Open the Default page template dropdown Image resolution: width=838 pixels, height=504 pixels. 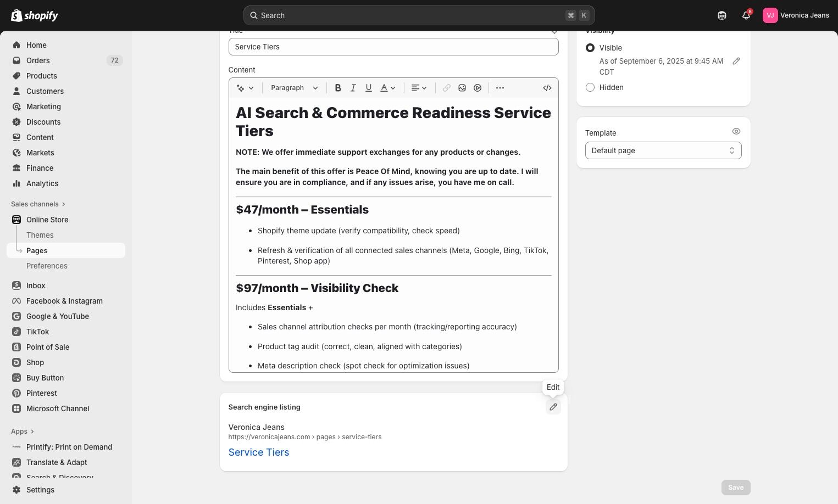[663, 150]
